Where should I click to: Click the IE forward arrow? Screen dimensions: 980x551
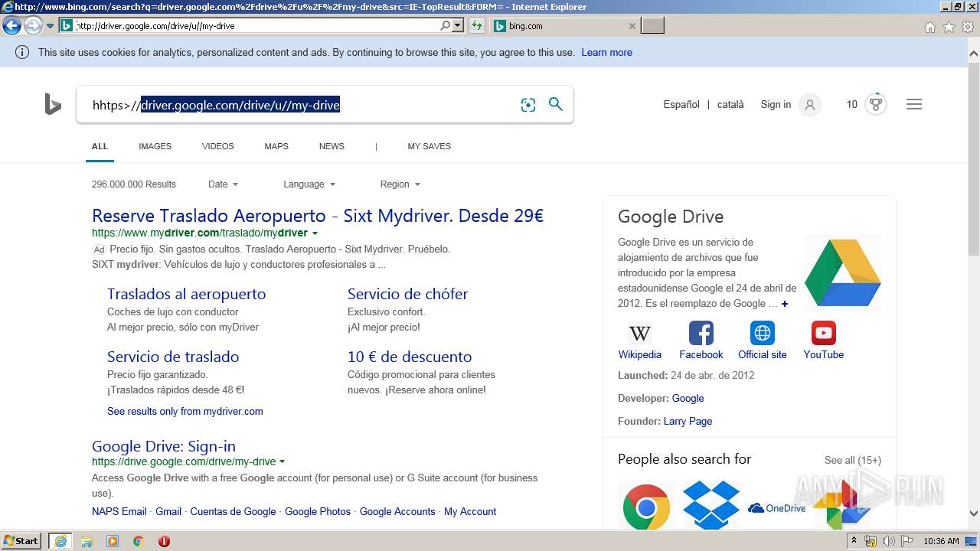[32, 26]
